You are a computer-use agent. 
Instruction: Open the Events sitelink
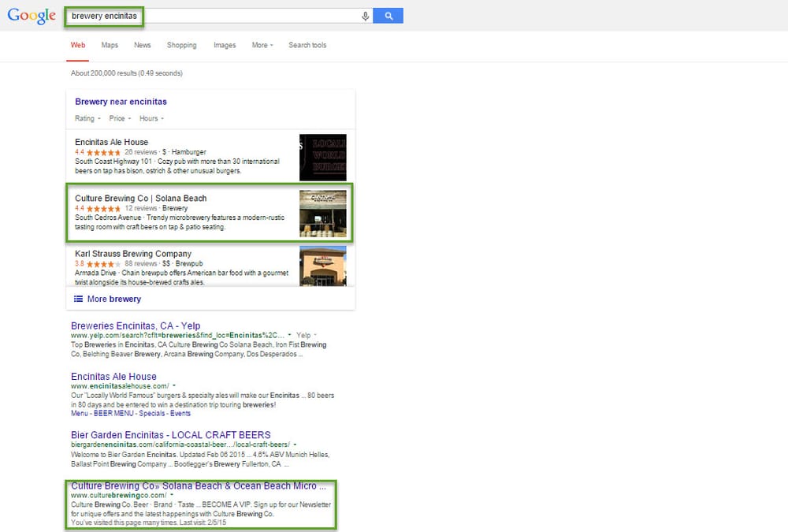pos(180,413)
